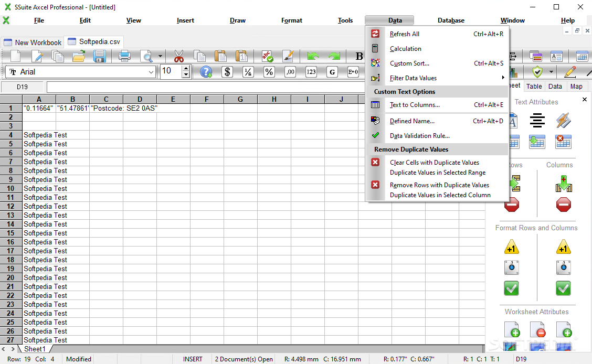Click the shield checkmark toolbar icon
Screen dimensions: 592x364
tap(537, 72)
